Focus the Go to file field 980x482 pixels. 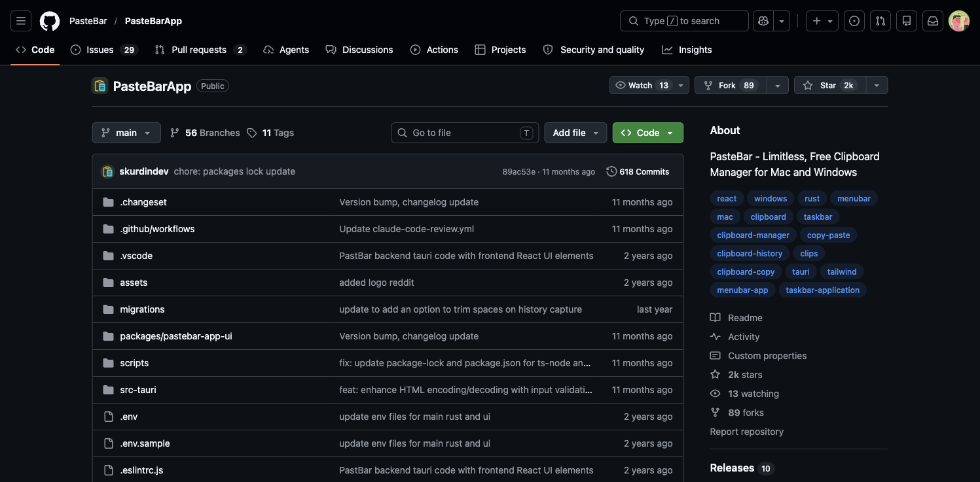coord(465,133)
